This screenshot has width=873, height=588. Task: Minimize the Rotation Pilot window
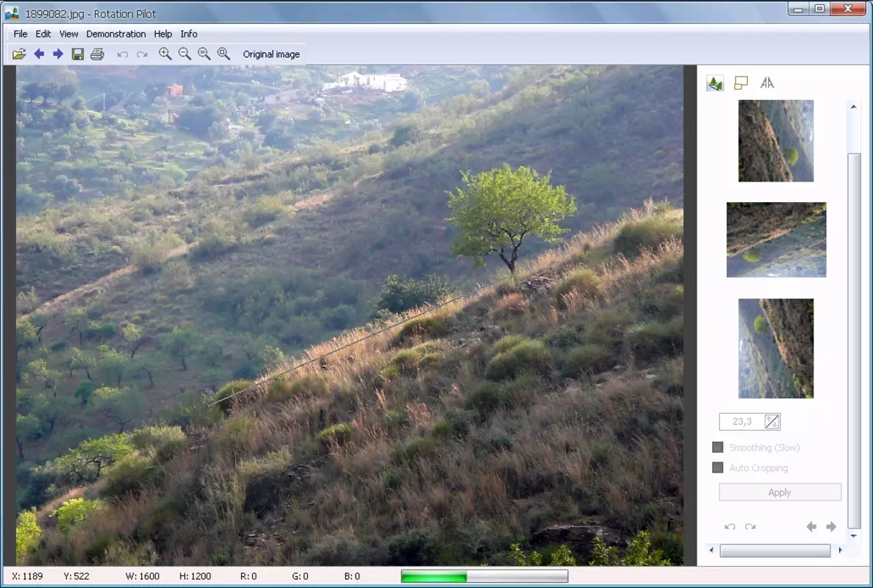(798, 9)
